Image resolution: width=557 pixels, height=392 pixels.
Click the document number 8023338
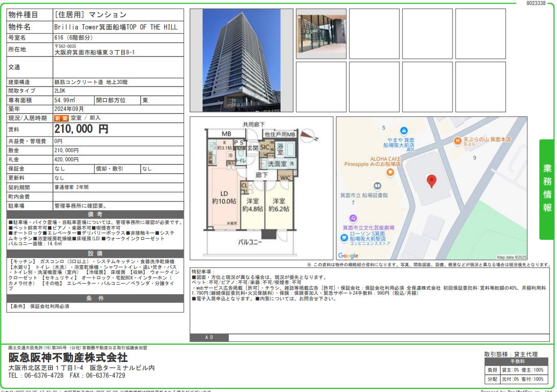tap(536, 3)
